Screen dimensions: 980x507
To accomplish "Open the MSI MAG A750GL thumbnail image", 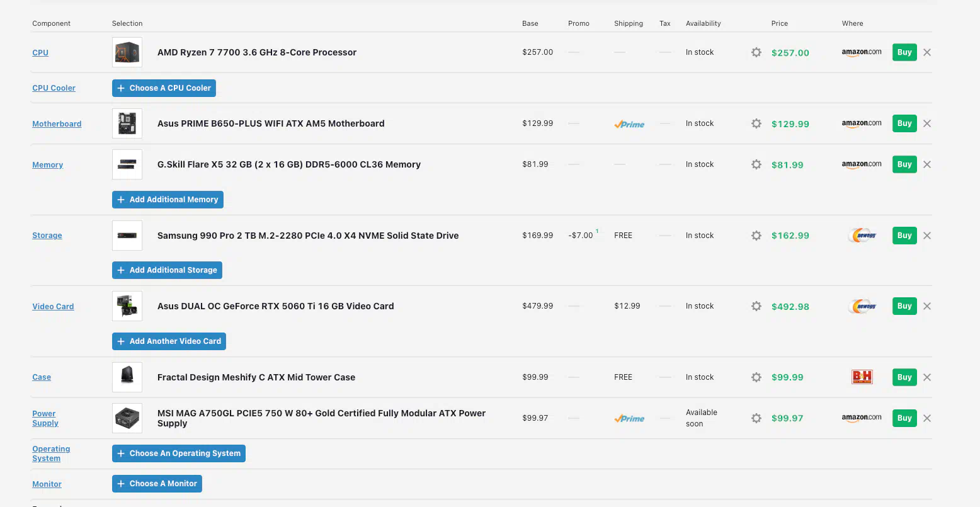I will point(127,418).
